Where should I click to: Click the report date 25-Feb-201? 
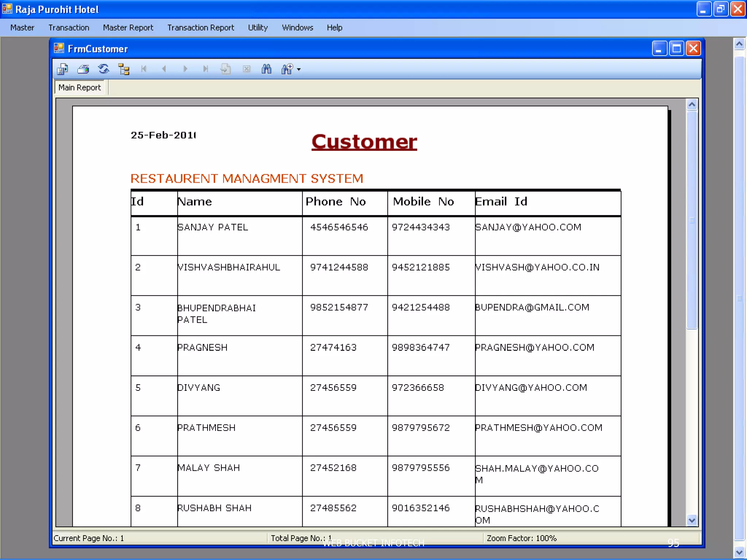tap(163, 135)
